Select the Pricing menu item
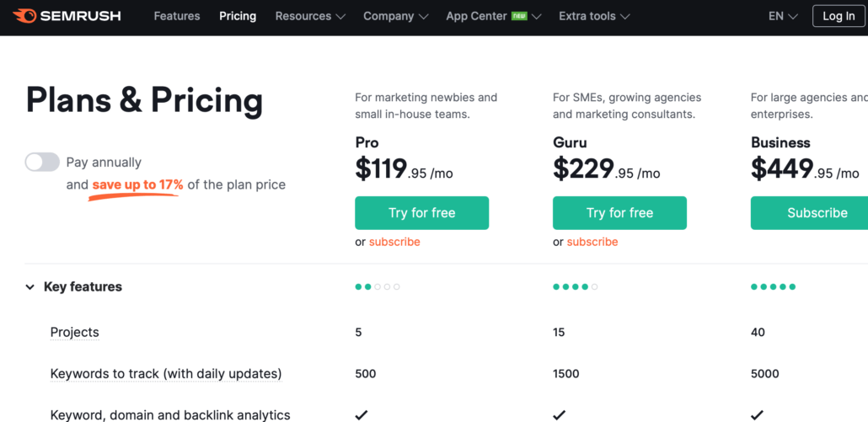Screen dimensions: 868x422 [x=238, y=16]
